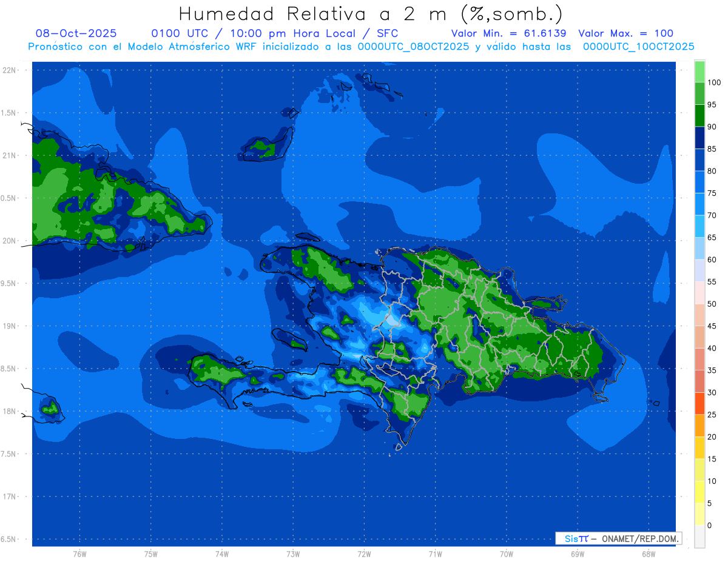Click the legend value '95'
The height and width of the screenshot is (562, 728).
pos(712,105)
